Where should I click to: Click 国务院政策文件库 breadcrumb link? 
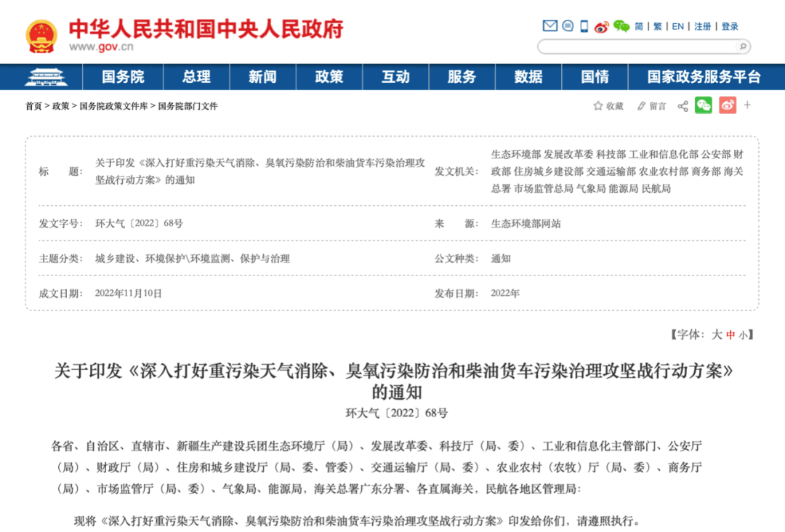click(x=113, y=106)
